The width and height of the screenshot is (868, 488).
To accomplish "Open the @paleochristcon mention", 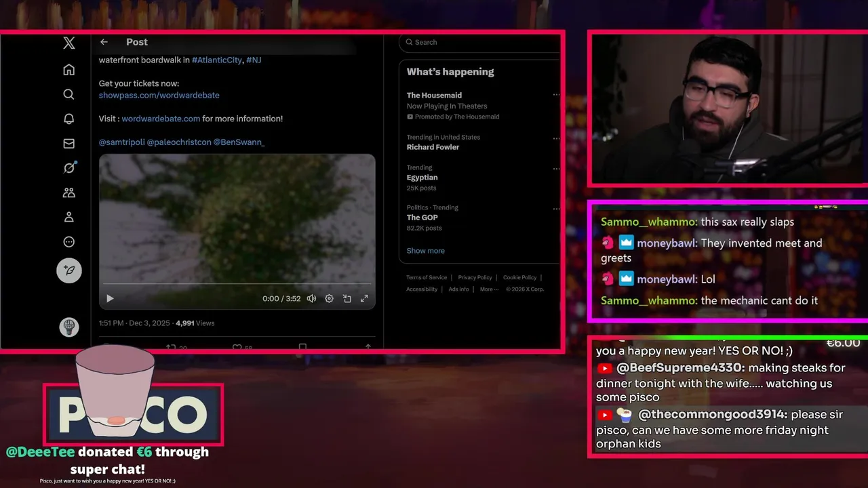I will click(x=179, y=142).
